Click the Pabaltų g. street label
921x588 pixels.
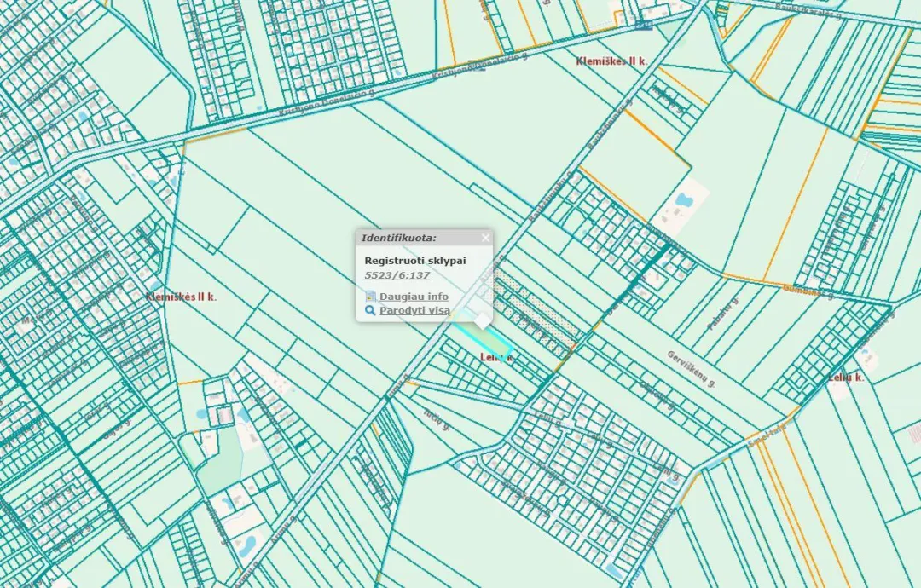click(x=722, y=314)
